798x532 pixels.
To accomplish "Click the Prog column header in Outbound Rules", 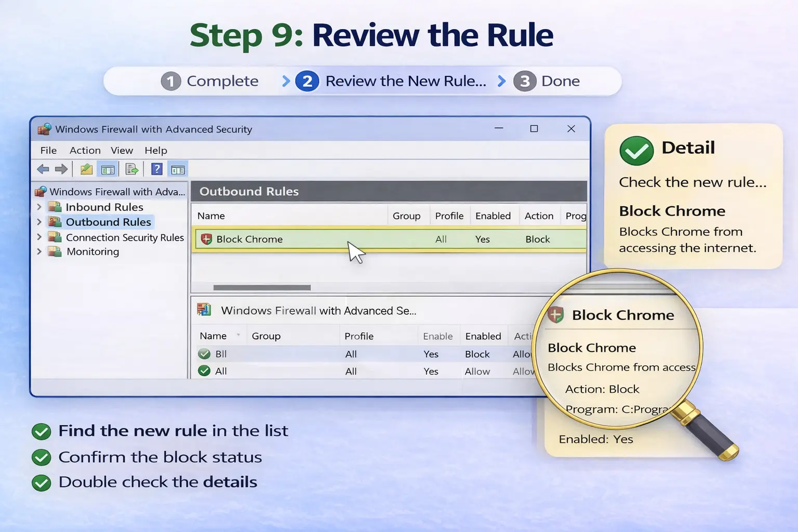I will [576, 216].
